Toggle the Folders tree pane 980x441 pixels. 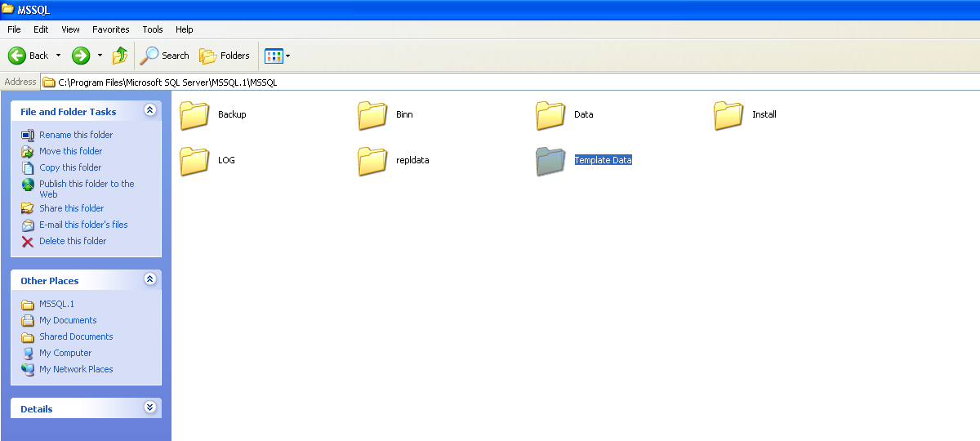point(225,56)
